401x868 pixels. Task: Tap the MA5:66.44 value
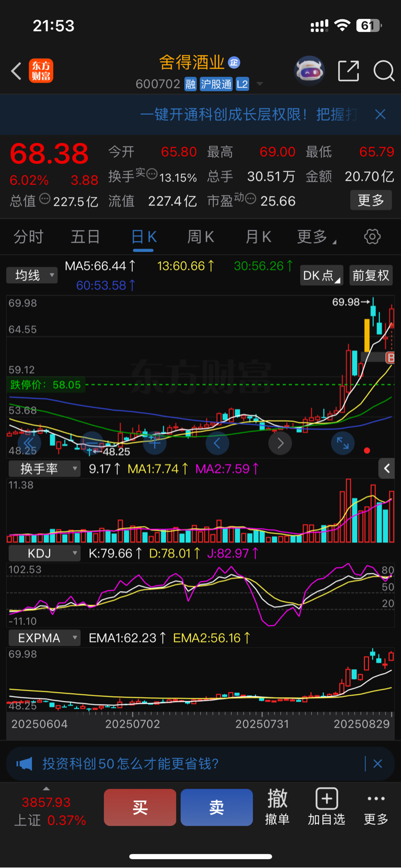pos(100,266)
